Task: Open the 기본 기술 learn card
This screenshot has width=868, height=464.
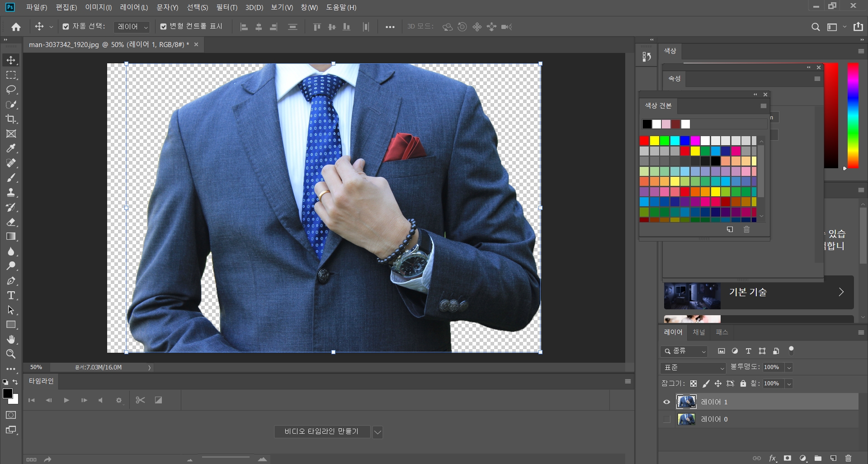Action: (x=759, y=292)
